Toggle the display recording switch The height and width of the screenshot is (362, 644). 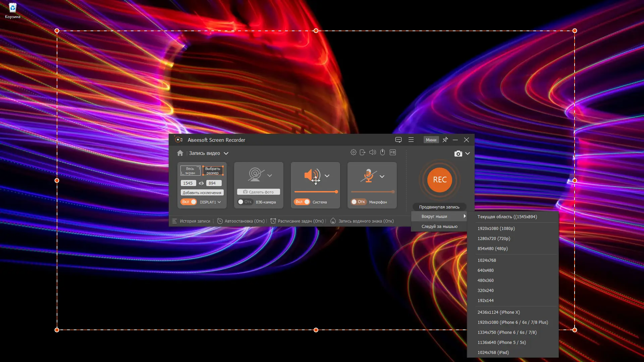[189, 202]
